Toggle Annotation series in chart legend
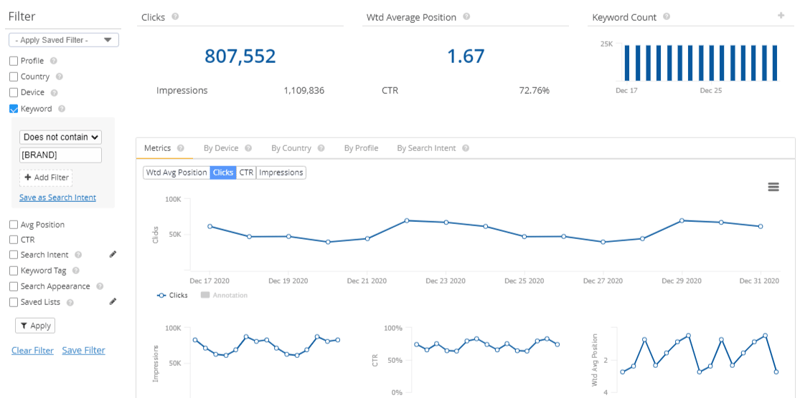Viewport: 800px width, 398px height. click(x=224, y=295)
